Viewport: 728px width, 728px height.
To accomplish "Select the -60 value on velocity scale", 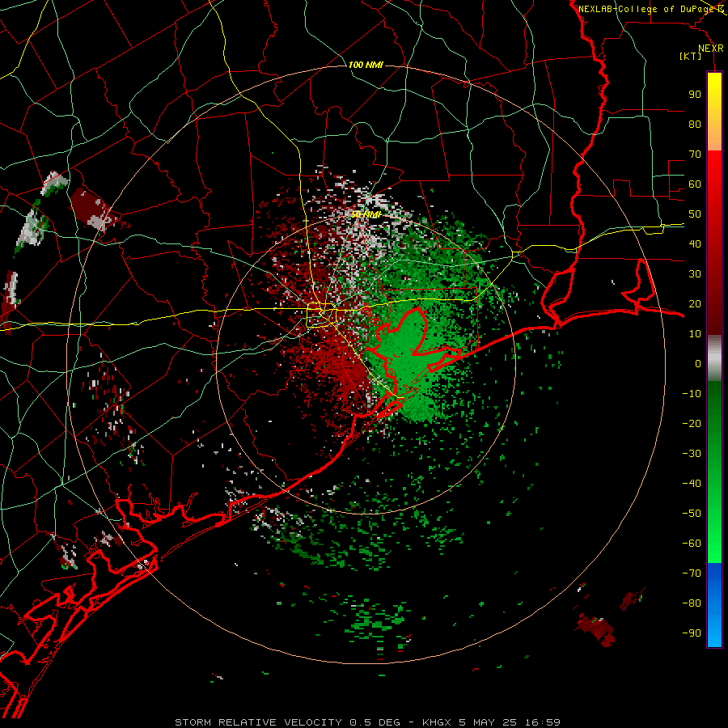I will click(x=692, y=544).
